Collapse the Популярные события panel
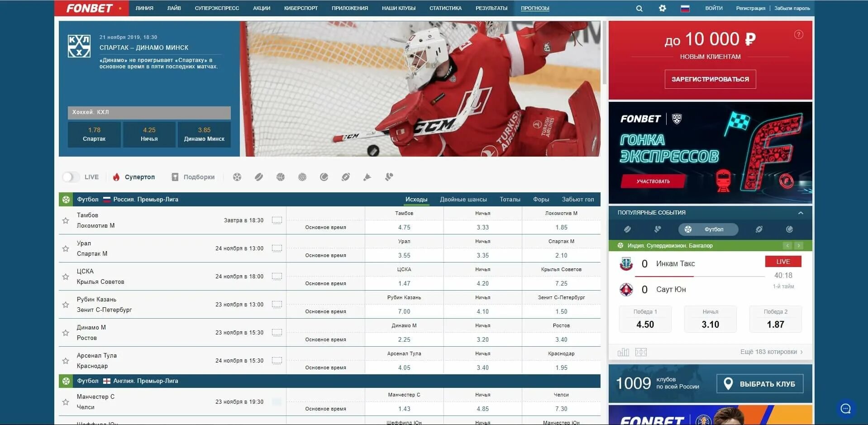Viewport: 868px width, 425px height. click(x=801, y=213)
